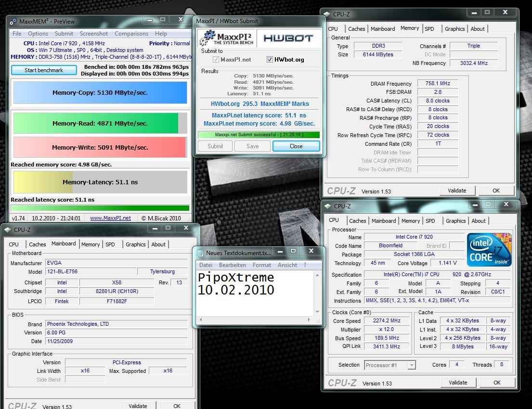
Task: Click Start benchmark button
Action: click(x=44, y=70)
